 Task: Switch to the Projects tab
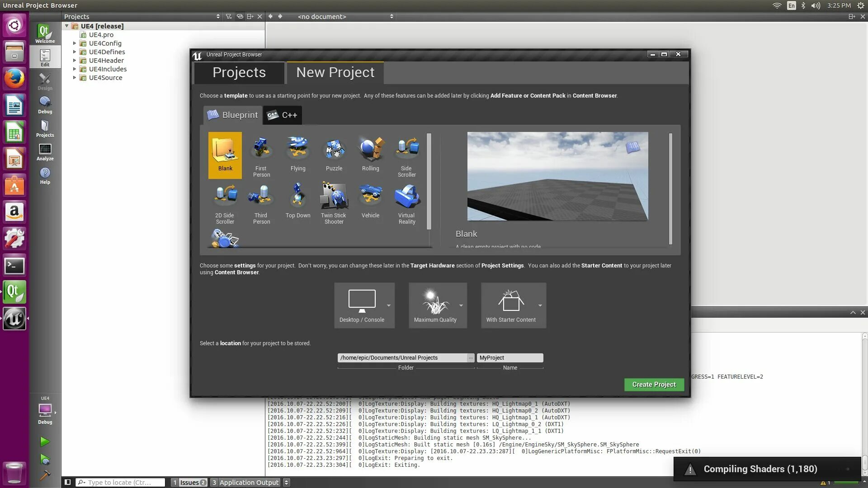(239, 73)
